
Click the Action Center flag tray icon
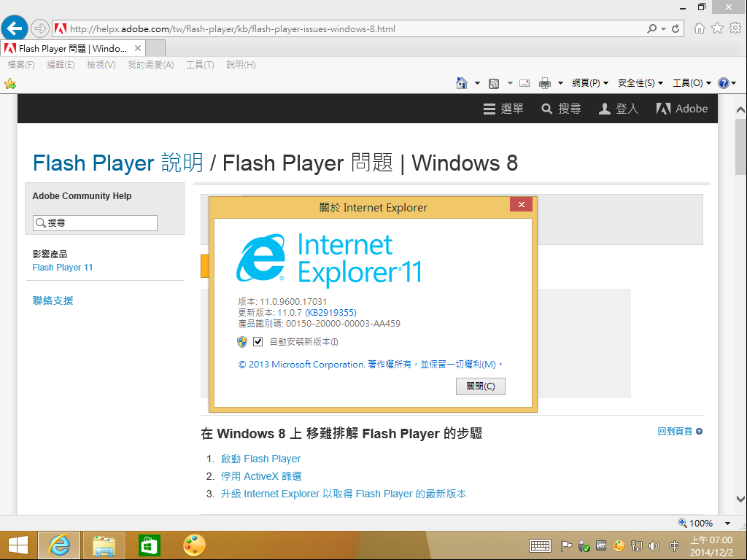(x=566, y=546)
